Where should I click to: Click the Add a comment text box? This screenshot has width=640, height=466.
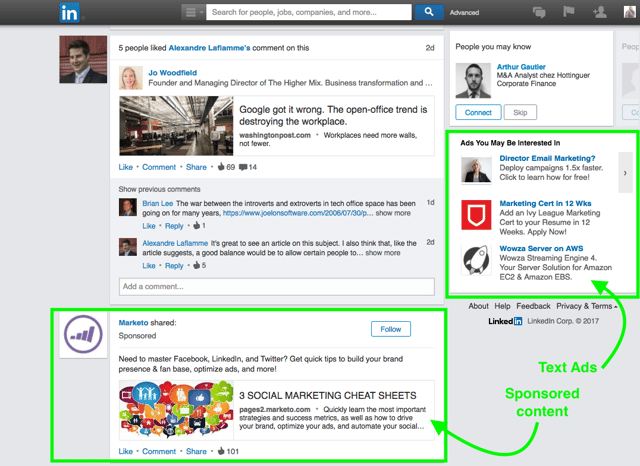coord(277,286)
